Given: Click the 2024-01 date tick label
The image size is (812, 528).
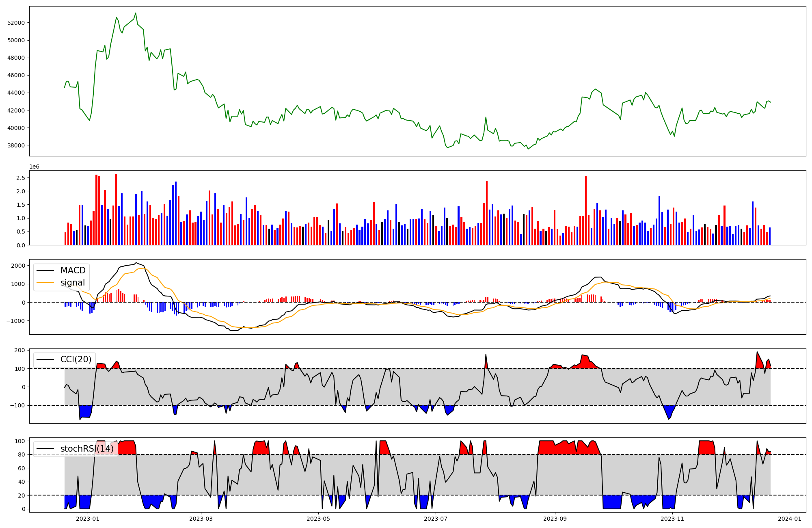Looking at the screenshot, I should (789, 519).
